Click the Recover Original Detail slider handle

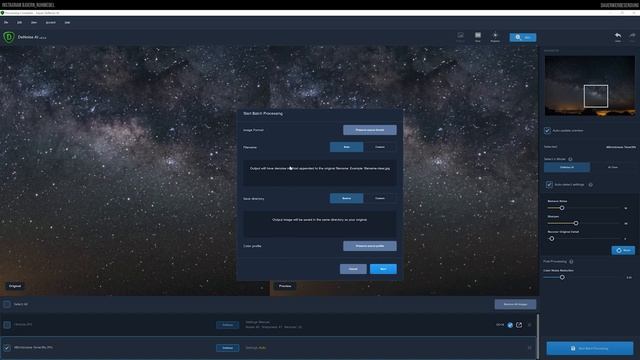[551, 238]
